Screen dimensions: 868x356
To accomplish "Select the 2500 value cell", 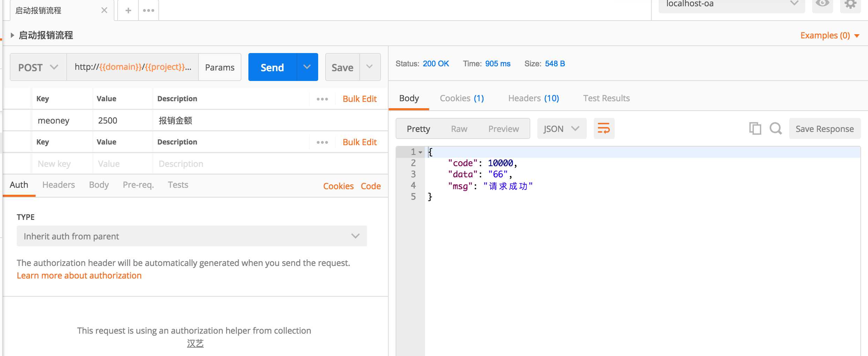I will (123, 120).
